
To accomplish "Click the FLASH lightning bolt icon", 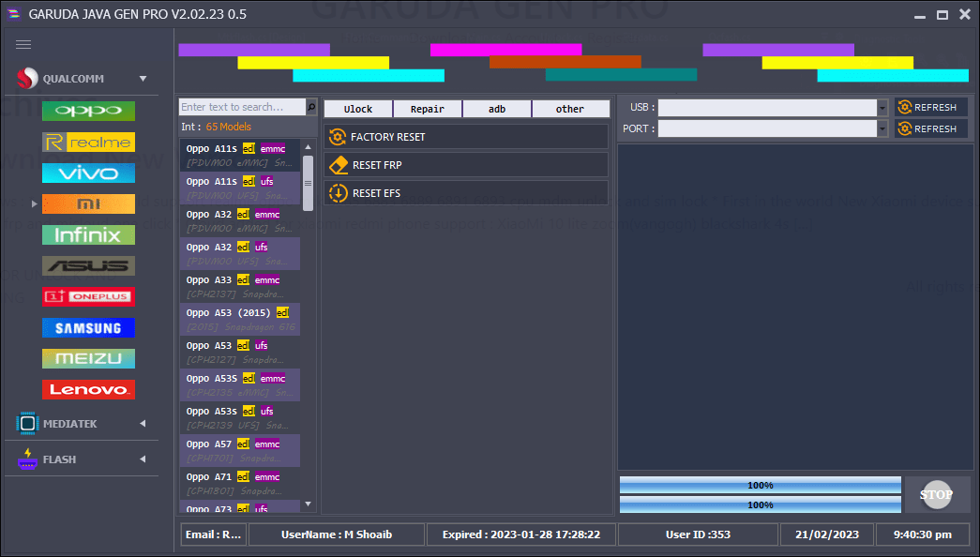I will pyautogui.click(x=26, y=459).
